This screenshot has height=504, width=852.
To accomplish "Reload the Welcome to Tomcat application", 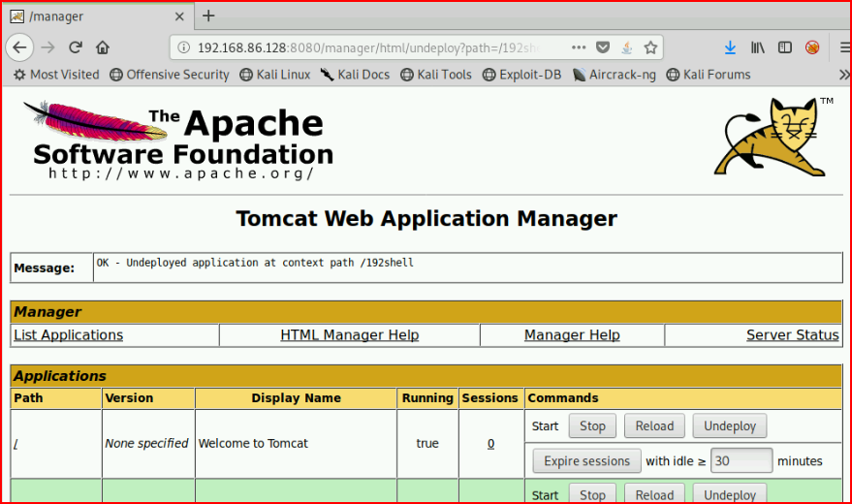I will coord(654,425).
